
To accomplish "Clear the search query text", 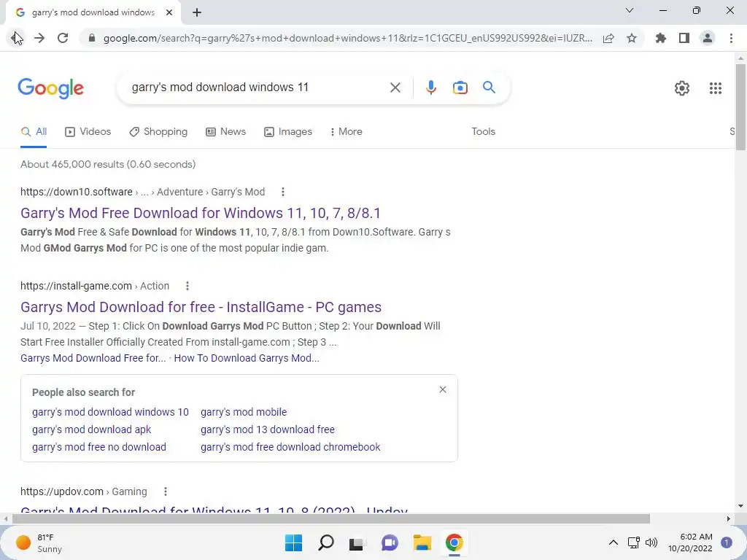I will click(395, 87).
